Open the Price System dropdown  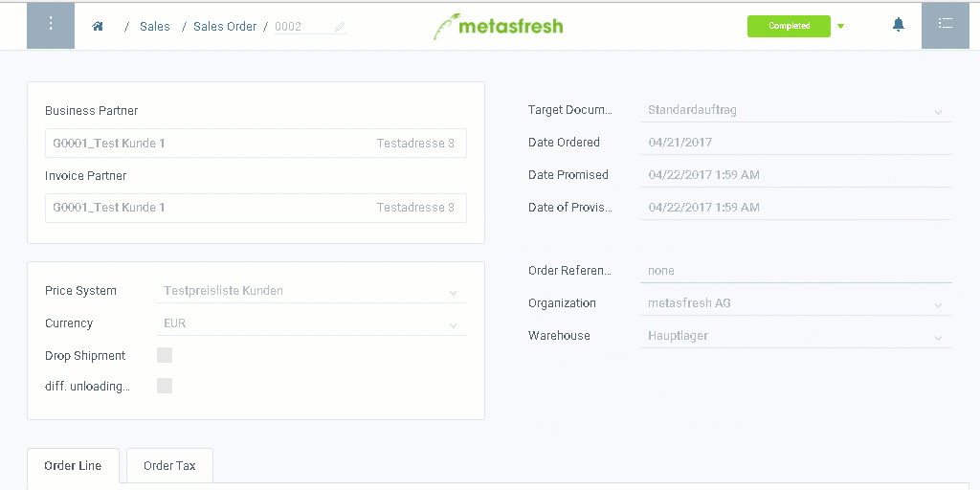click(311, 291)
